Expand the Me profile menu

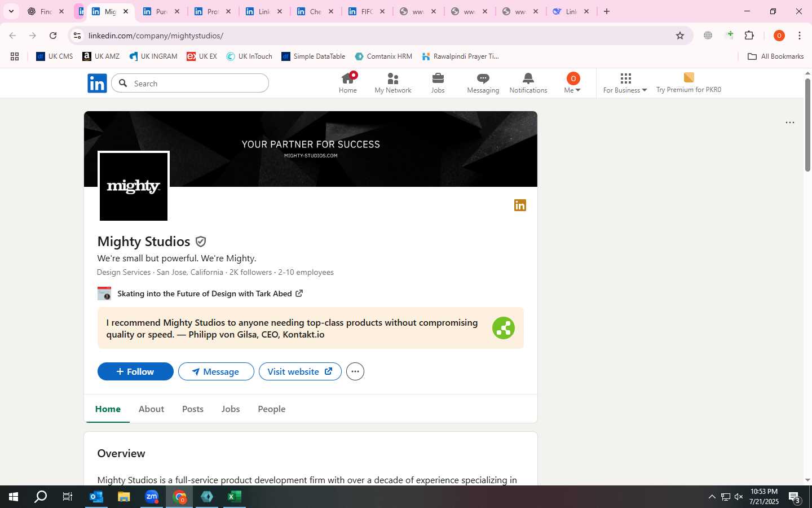pos(572,83)
